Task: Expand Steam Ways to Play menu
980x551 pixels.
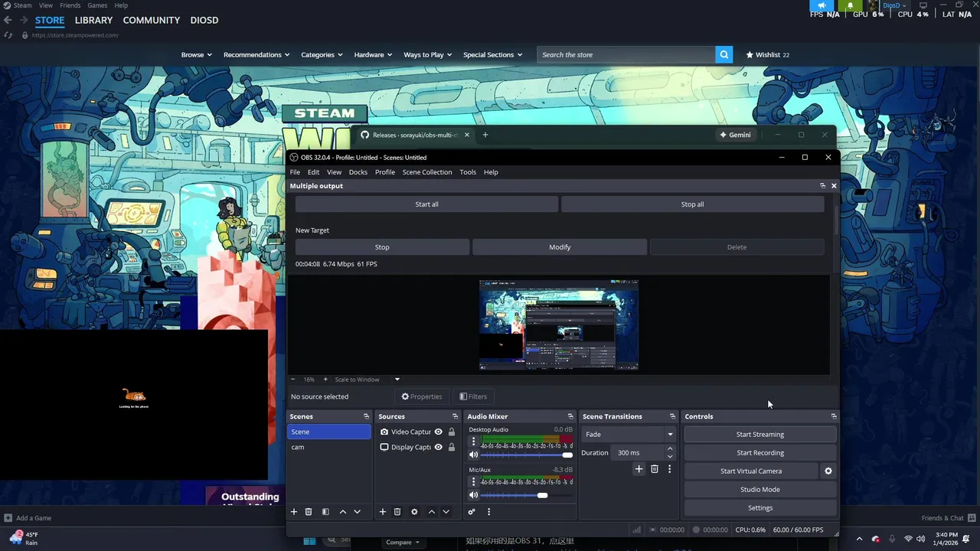Action: click(x=428, y=54)
